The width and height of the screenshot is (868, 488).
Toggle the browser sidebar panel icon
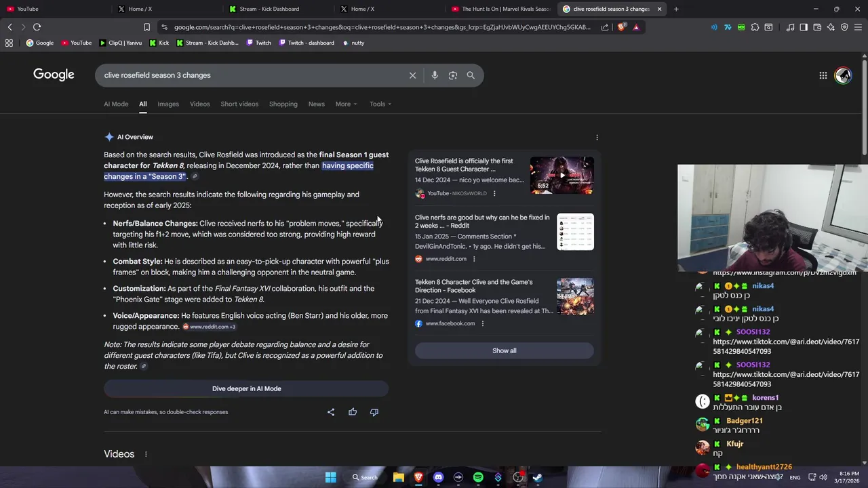(x=804, y=27)
